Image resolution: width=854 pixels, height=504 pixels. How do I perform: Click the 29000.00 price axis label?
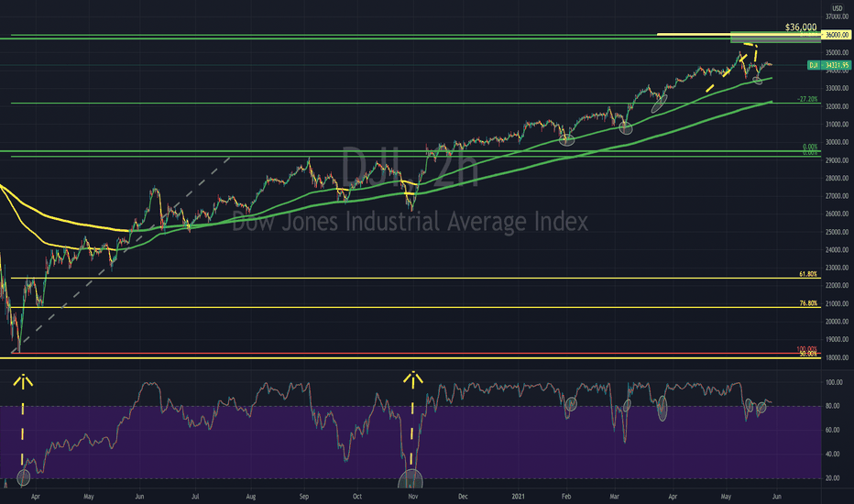point(838,160)
